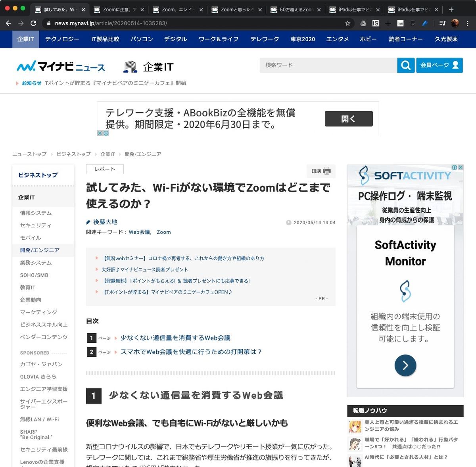Image resolution: width=476 pixels, height=467 pixels.
Task: Open the Google Drive extension
Action: [363, 23]
